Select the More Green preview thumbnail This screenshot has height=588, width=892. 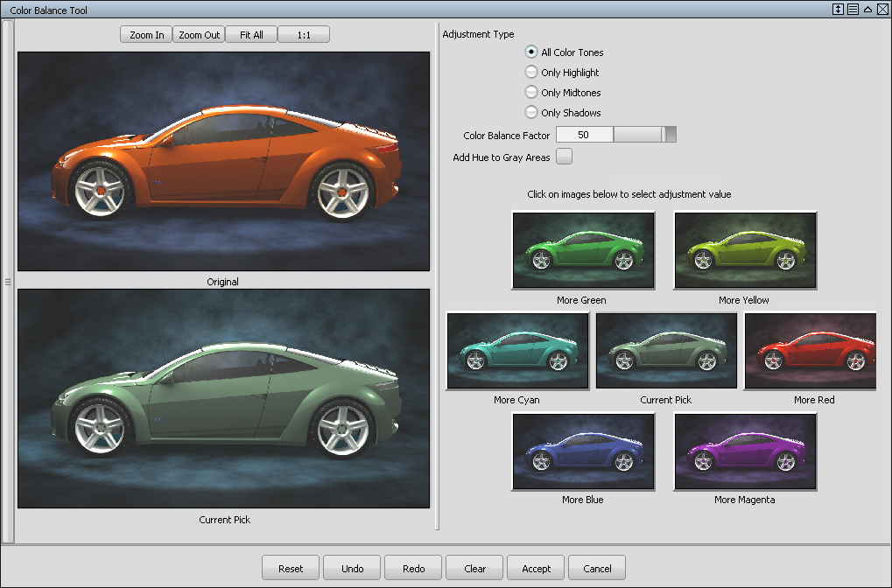pos(583,249)
